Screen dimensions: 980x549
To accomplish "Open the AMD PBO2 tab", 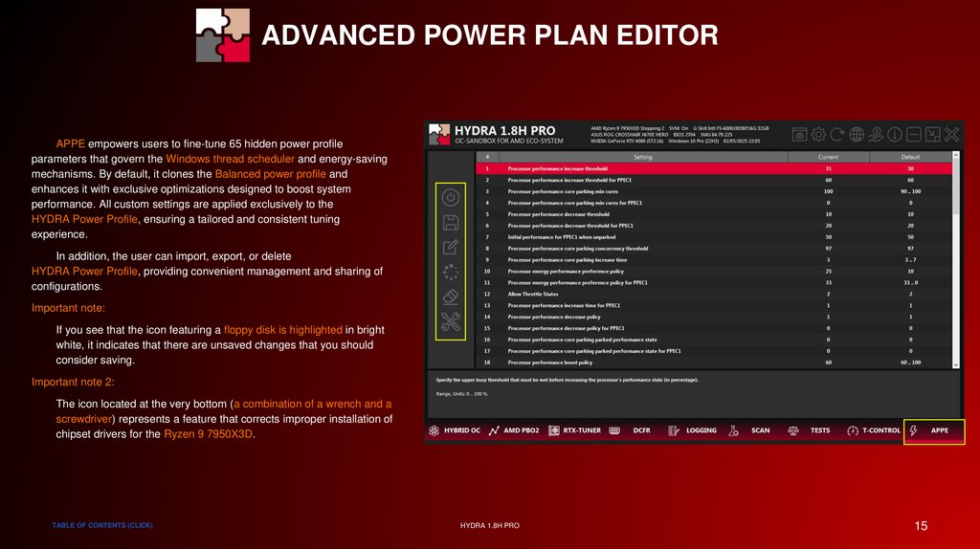I will pos(514,430).
